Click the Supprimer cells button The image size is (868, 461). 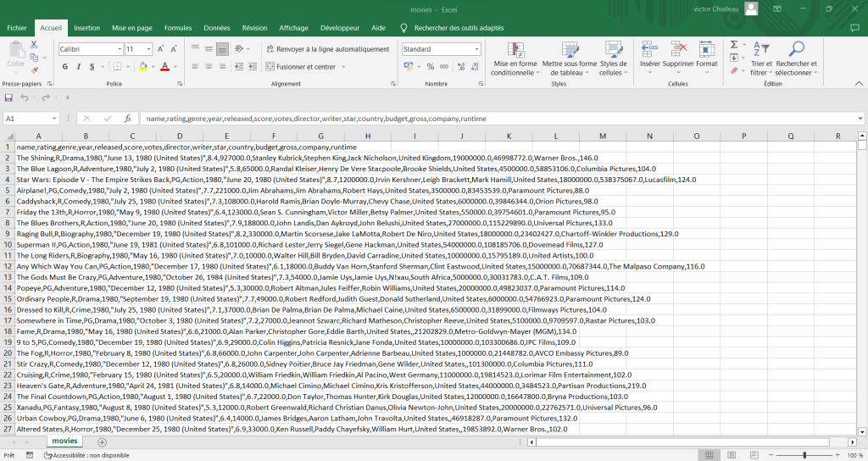[x=678, y=58]
